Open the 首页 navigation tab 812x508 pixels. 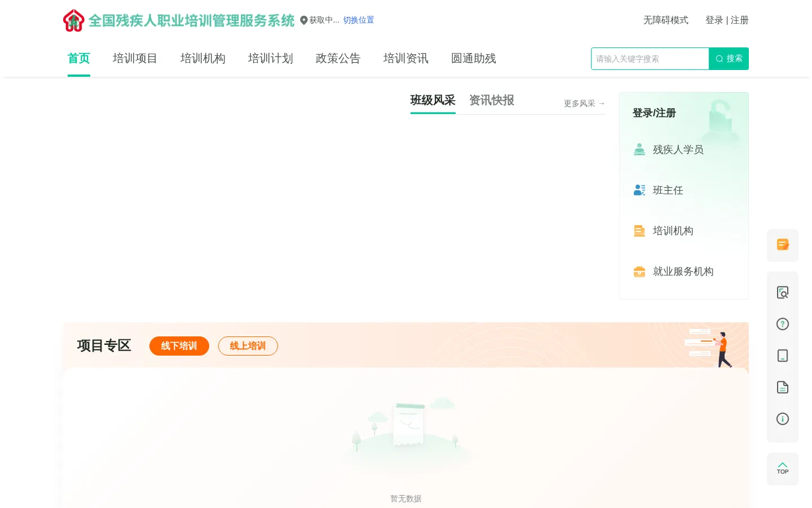79,58
